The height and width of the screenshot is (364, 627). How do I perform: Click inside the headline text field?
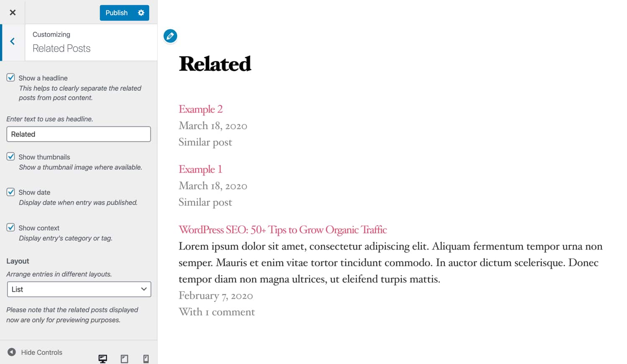click(78, 134)
